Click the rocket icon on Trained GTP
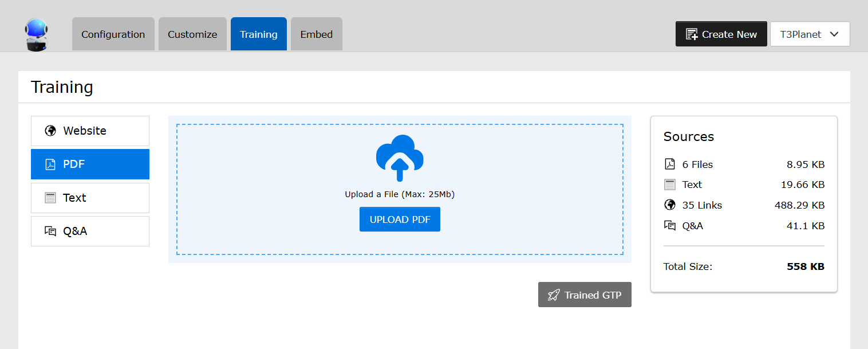Viewport: 868px width, 349px height. [553, 295]
